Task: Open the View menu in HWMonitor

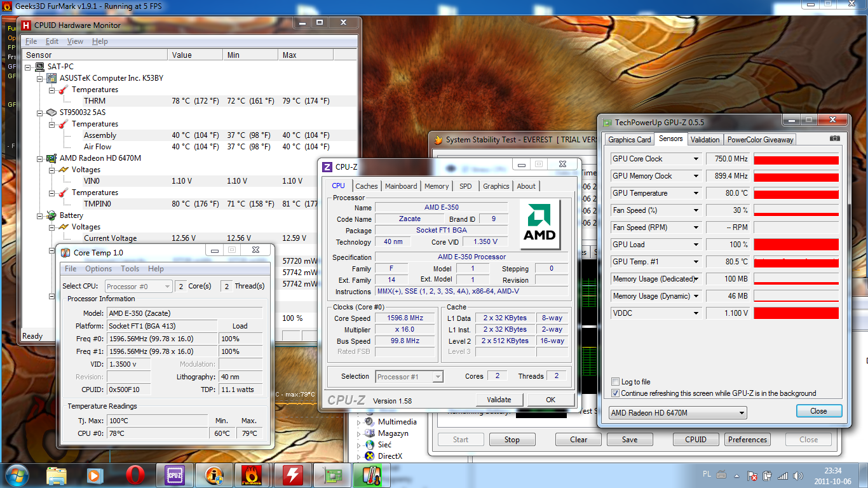Action: [x=75, y=41]
